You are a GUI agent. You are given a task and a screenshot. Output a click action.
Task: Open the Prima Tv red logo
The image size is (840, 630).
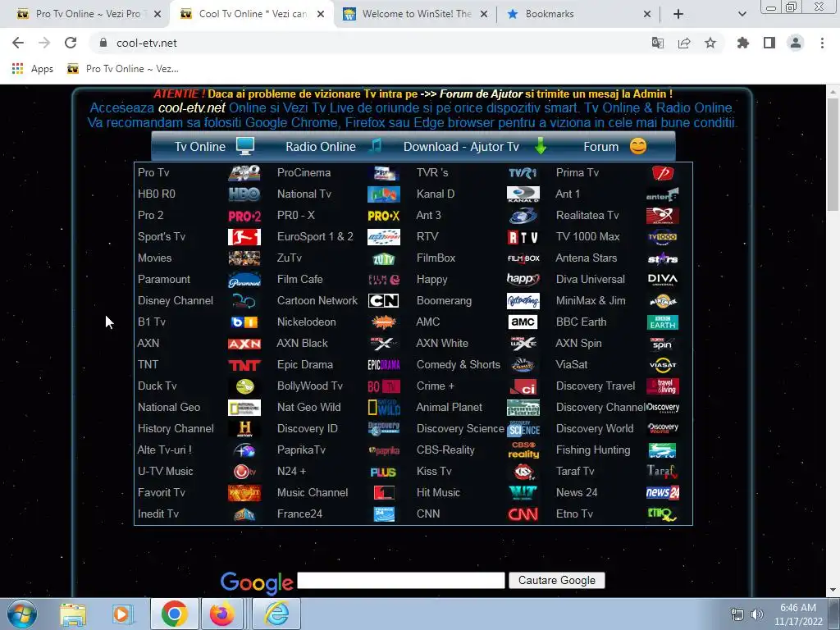pyautogui.click(x=663, y=172)
